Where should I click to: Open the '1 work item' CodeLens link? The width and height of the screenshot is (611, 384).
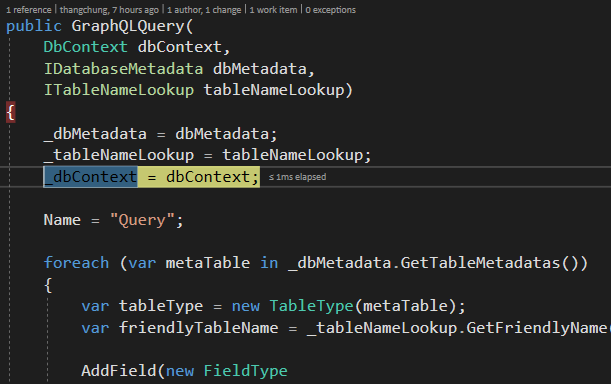(x=273, y=10)
